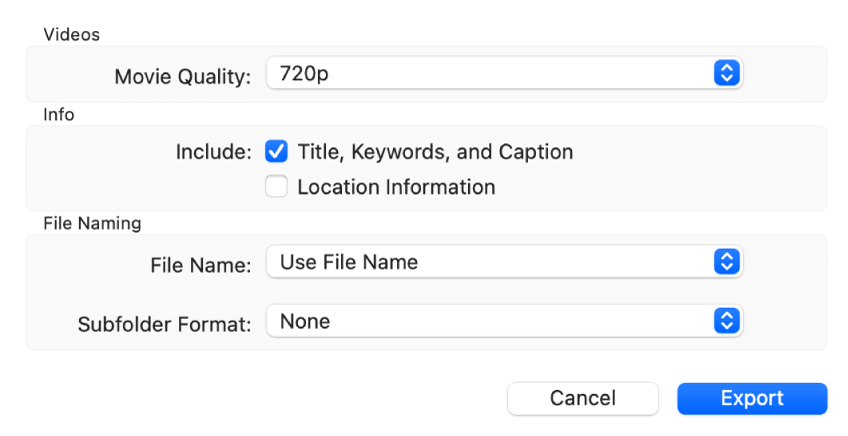Uncheck the Title, Keywords, and Caption checkbox

(277, 152)
